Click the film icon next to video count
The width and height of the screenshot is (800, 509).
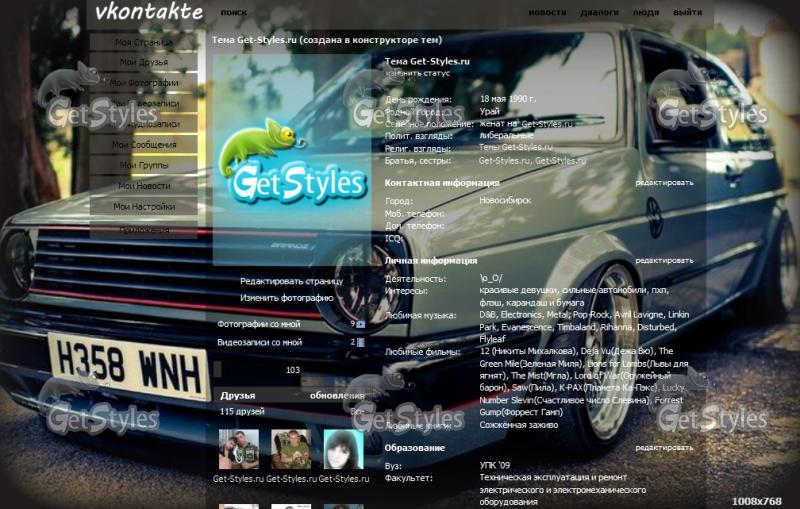pyautogui.click(x=361, y=342)
